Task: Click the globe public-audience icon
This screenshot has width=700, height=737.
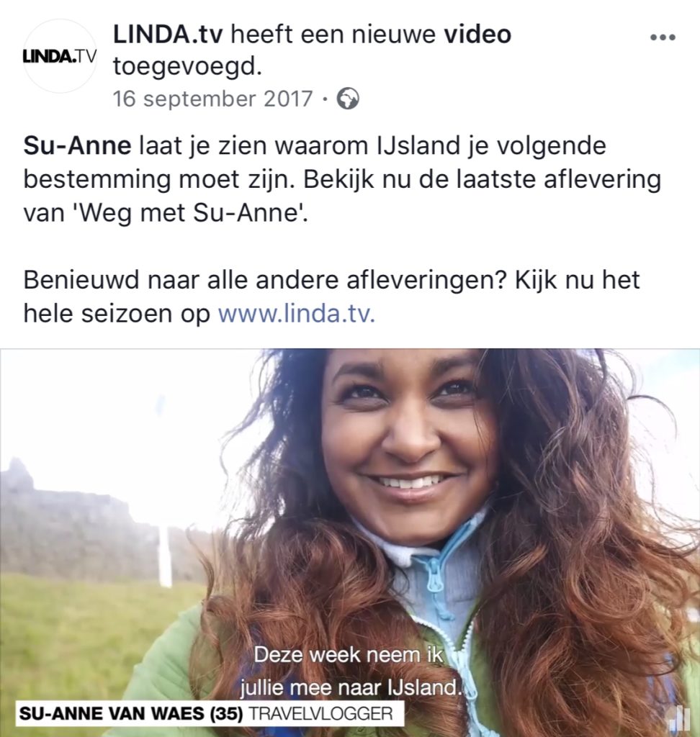Action: 348,99
